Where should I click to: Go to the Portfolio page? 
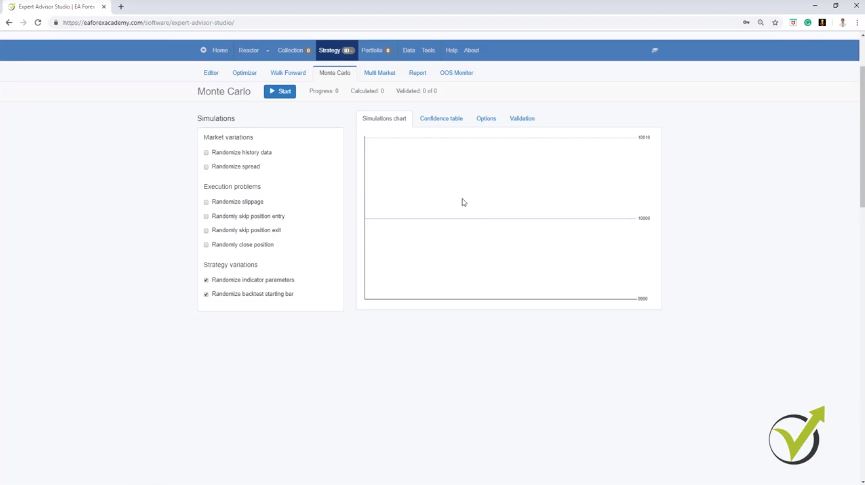[372, 50]
